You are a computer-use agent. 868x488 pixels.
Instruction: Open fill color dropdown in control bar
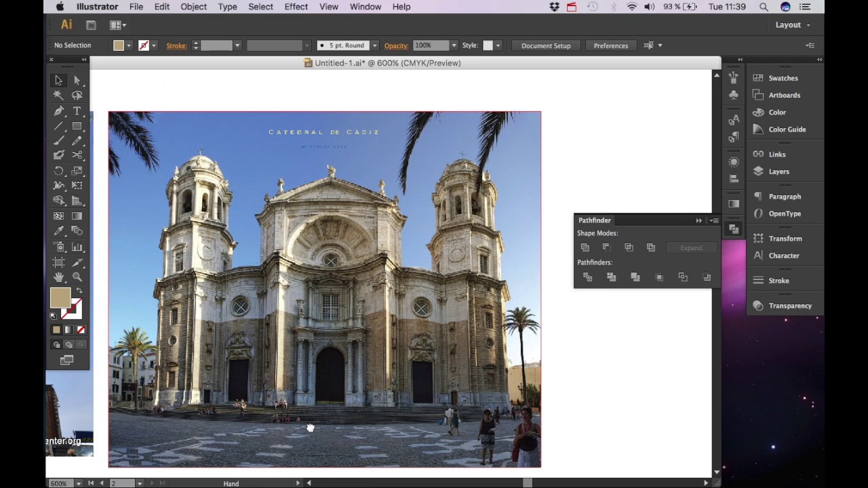coord(129,45)
